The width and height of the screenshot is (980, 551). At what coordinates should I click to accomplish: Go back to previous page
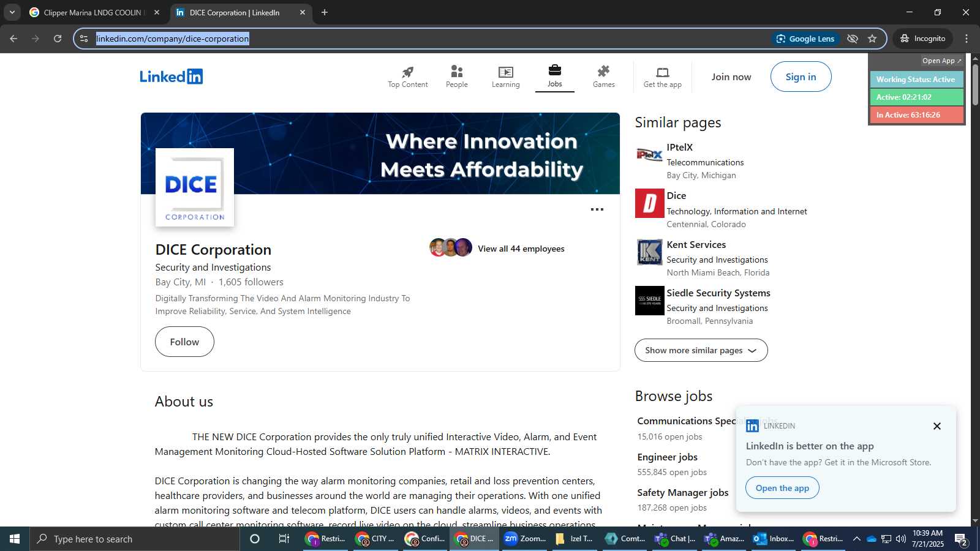click(13, 39)
